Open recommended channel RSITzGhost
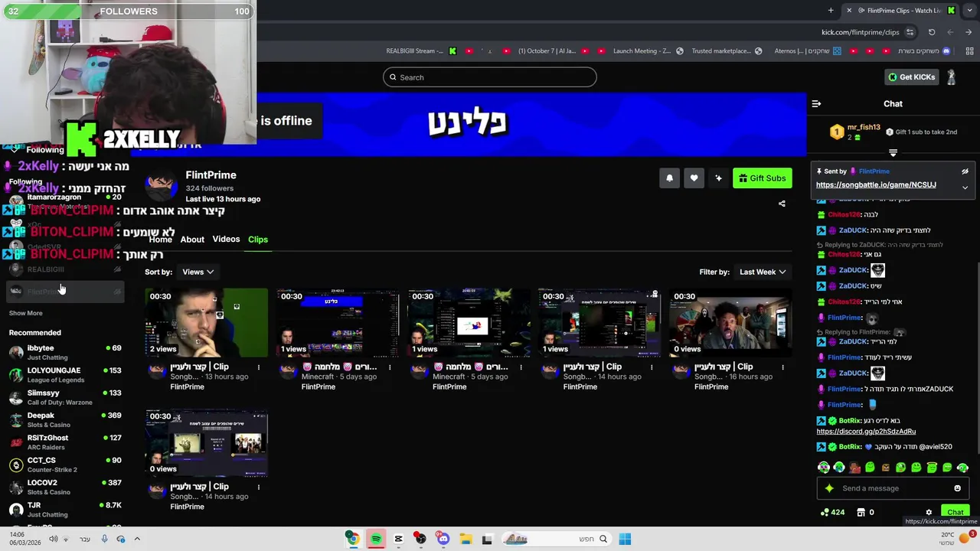Viewport: 980px width, 551px height. pos(65,442)
